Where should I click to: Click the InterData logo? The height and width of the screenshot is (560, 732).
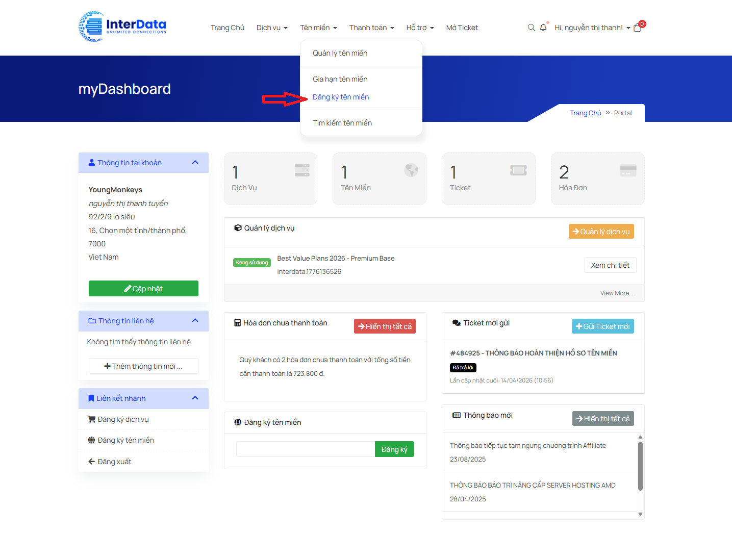coord(122,27)
